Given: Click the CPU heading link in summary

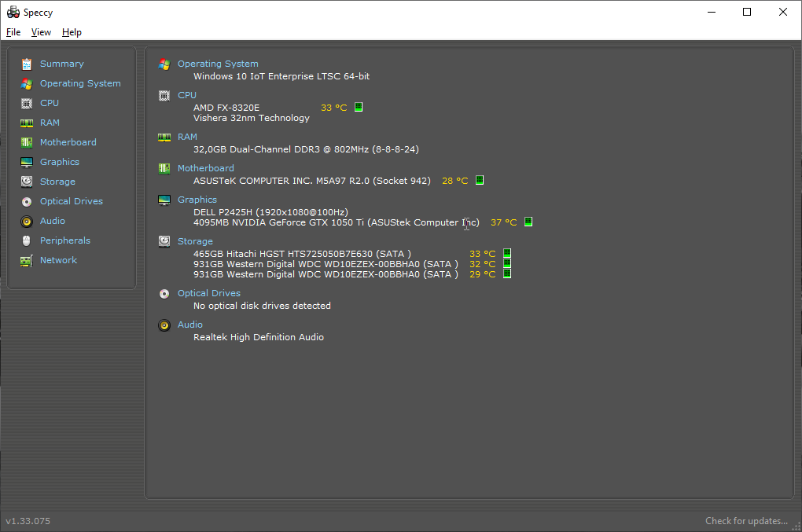Looking at the screenshot, I should tap(186, 95).
